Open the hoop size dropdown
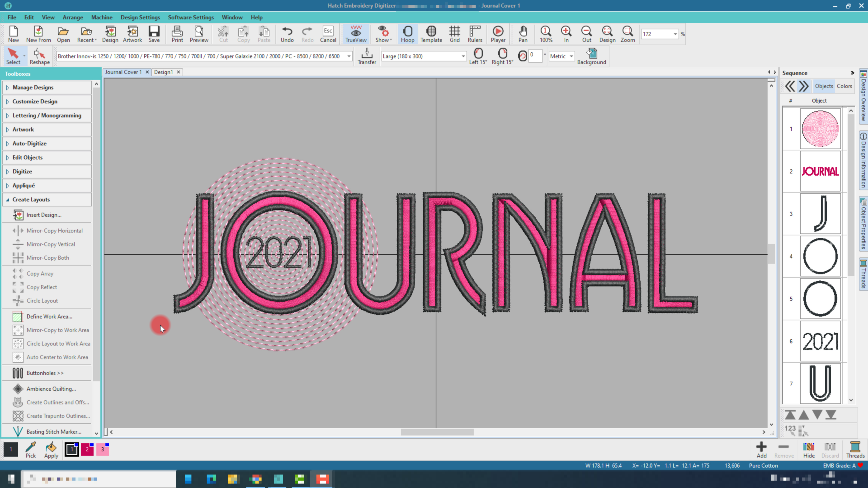The width and height of the screenshot is (868, 488). click(x=463, y=56)
